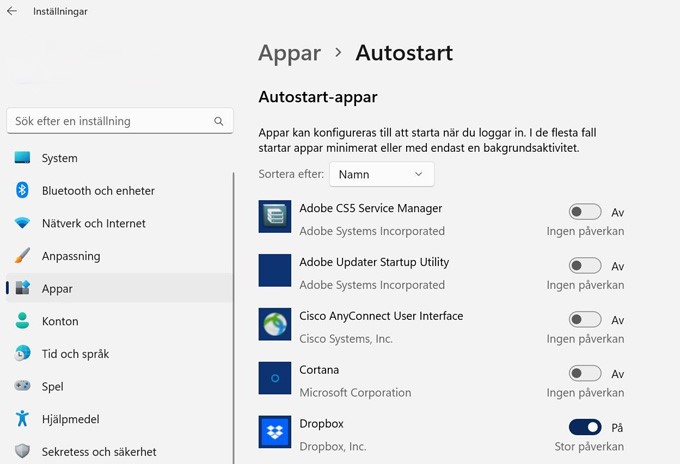Viewport: 680px width, 464px height.
Task: Click the Wi-Fi network icon
Action: pos(22,223)
